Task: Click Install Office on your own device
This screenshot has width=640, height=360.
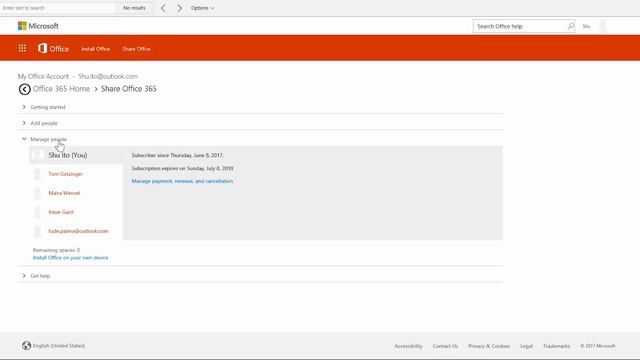Action: pos(71,258)
